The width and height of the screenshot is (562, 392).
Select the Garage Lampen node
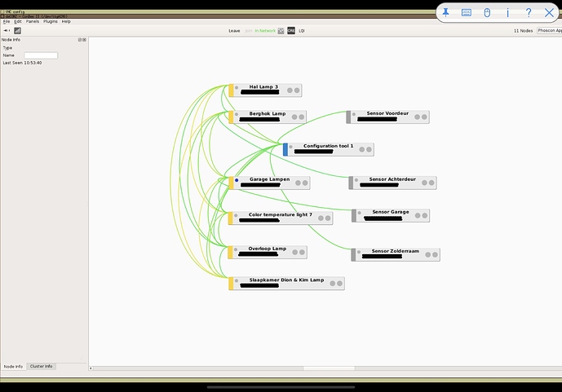[269, 183]
